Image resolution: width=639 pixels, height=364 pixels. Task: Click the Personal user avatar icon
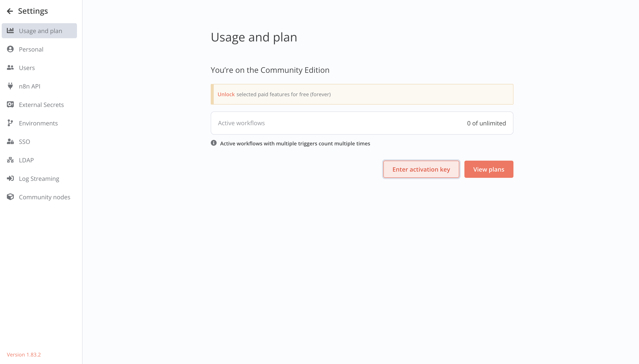(10, 49)
